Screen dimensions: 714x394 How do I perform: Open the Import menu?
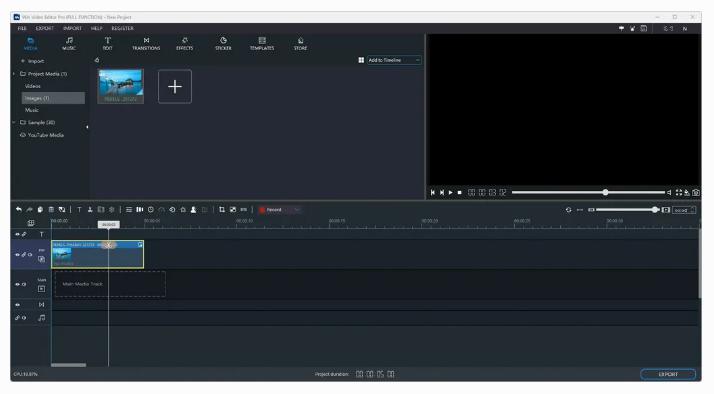[x=72, y=28]
